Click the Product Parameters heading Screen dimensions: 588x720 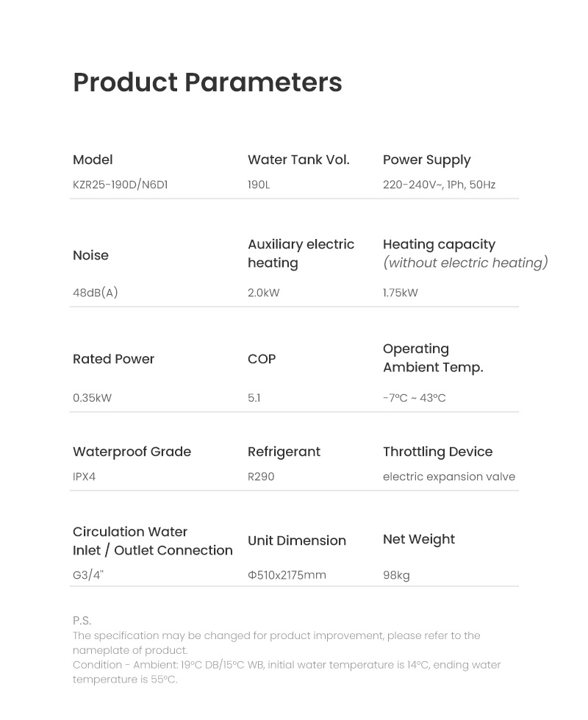[207, 82]
